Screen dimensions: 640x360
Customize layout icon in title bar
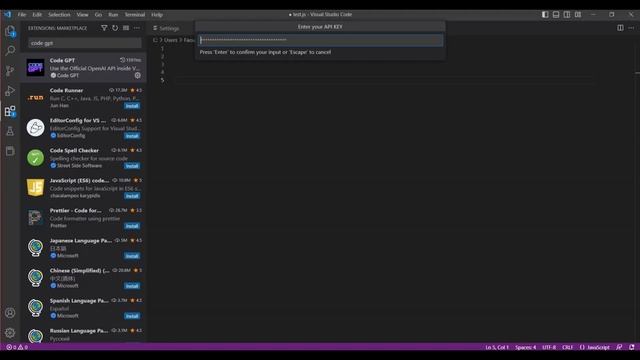(x=578, y=14)
